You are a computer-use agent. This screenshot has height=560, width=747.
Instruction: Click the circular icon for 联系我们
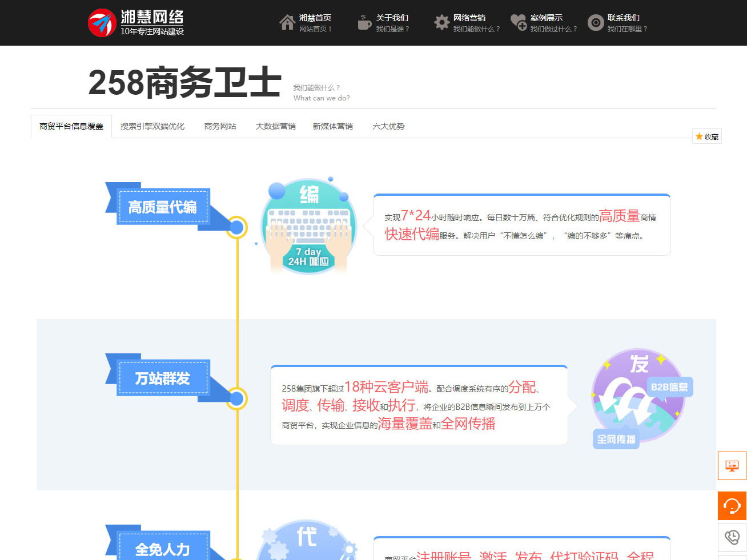click(596, 22)
